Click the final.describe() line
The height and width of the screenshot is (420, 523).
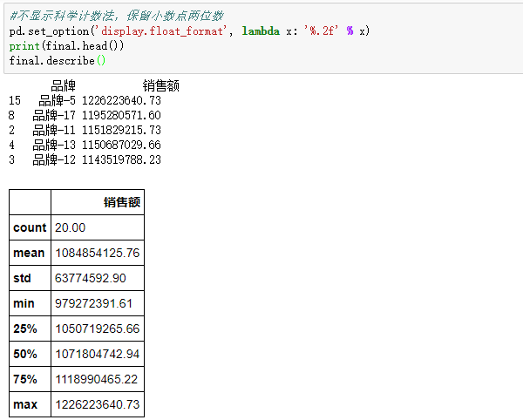pos(58,61)
